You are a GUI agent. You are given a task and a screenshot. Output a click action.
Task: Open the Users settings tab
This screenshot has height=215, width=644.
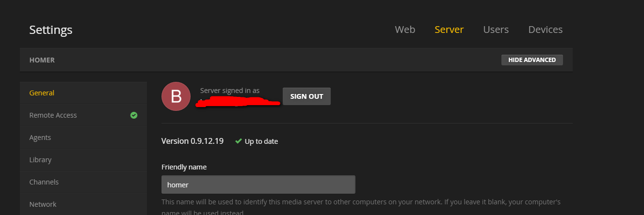(496, 30)
